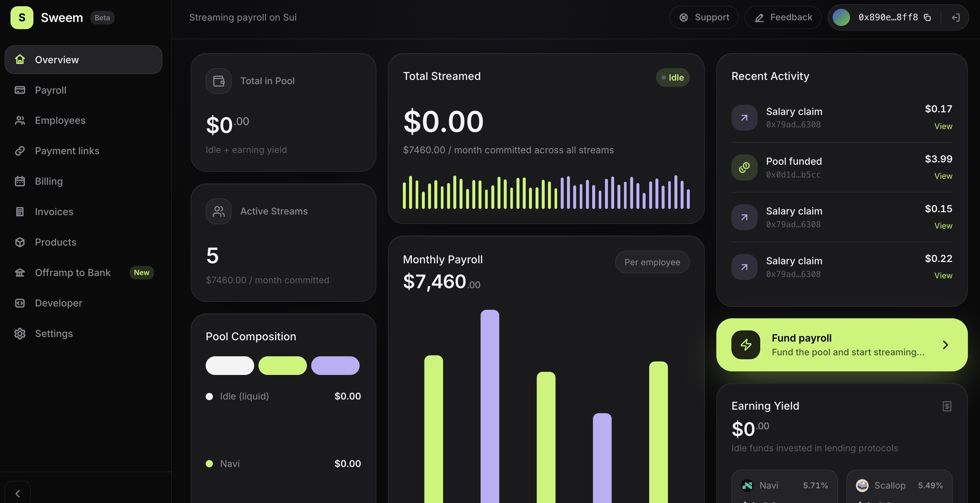This screenshot has width=980, height=503.
Task: Toggle the Per employee view
Action: click(652, 262)
